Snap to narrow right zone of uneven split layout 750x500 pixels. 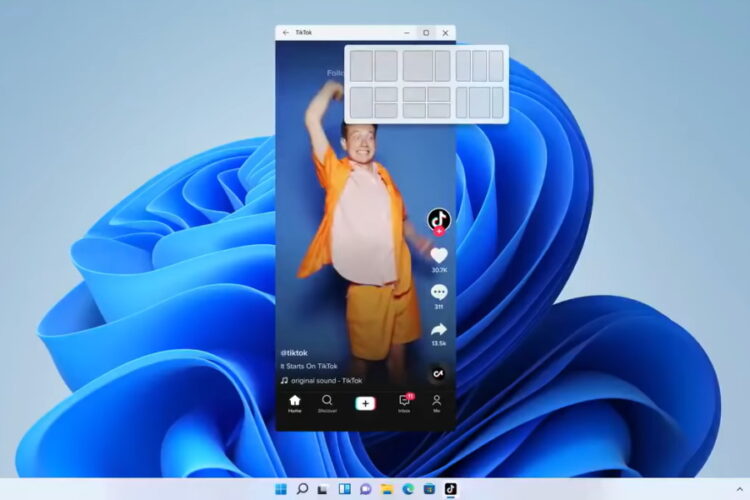coord(442,66)
